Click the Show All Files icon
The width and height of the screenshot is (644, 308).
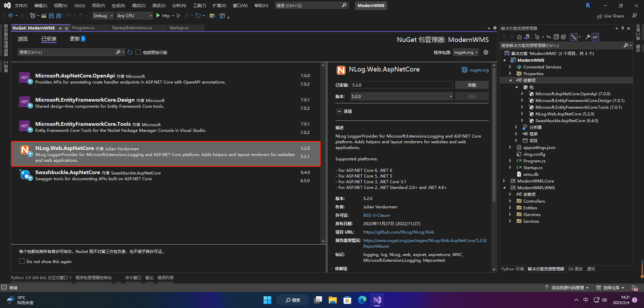coord(563,37)
